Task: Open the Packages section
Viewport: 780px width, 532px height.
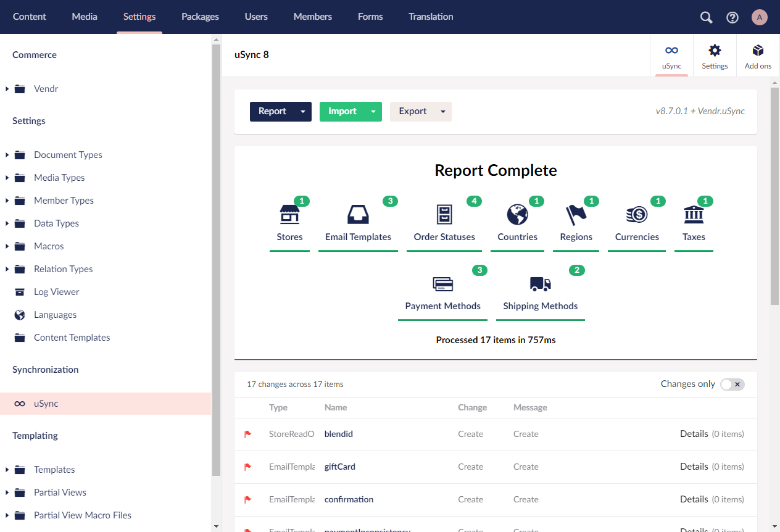Action: (x=200, y=17)
